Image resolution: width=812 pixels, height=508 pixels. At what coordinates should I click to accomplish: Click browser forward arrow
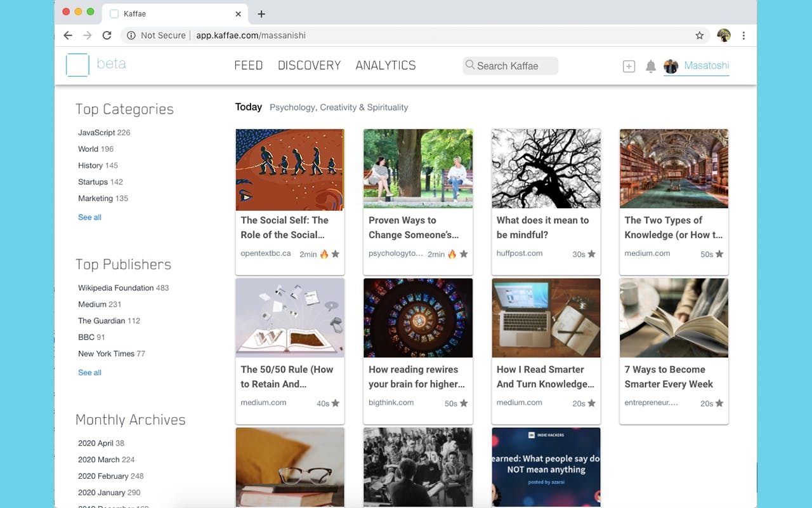[x=88, y=36]
